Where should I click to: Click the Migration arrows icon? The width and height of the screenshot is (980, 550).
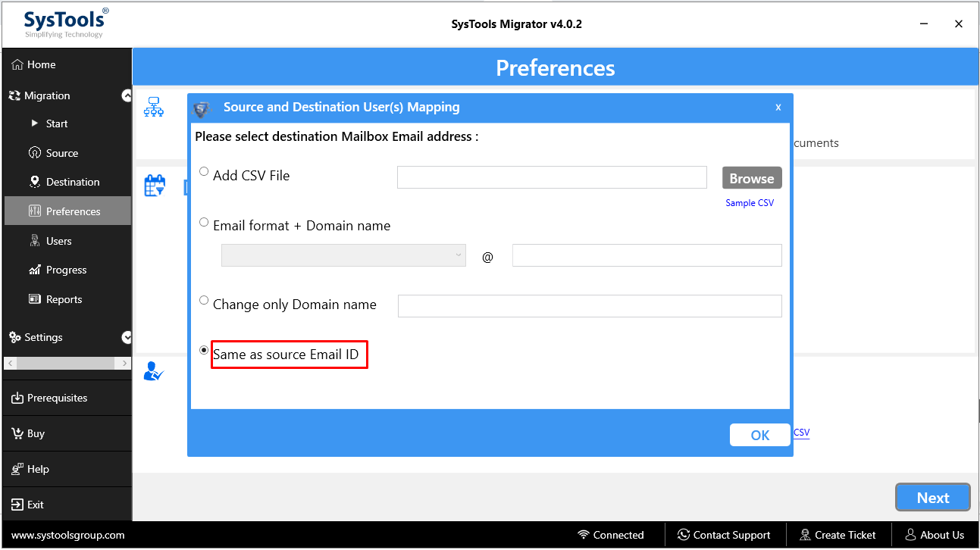pos(14,96)
